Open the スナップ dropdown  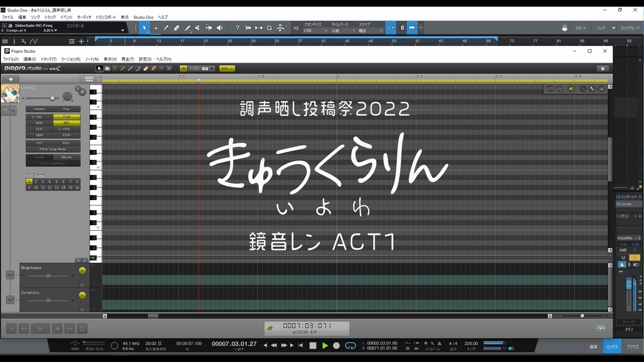[371, 31]
